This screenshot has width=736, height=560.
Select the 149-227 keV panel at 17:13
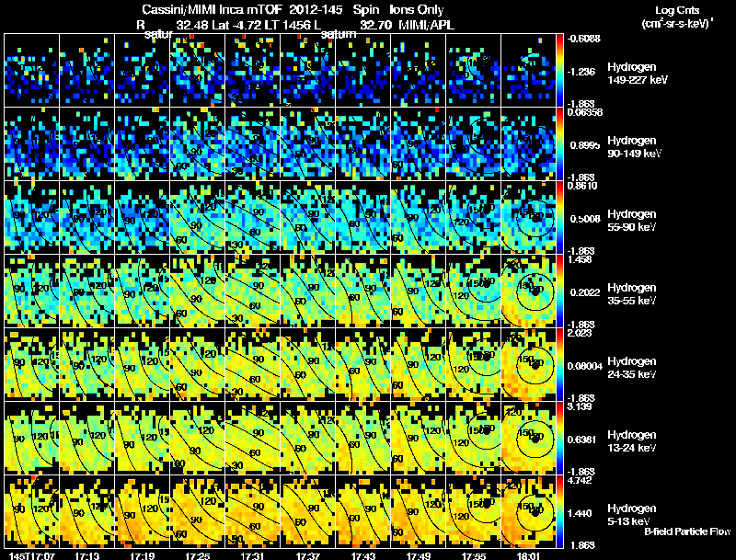(x=87, y=71)
